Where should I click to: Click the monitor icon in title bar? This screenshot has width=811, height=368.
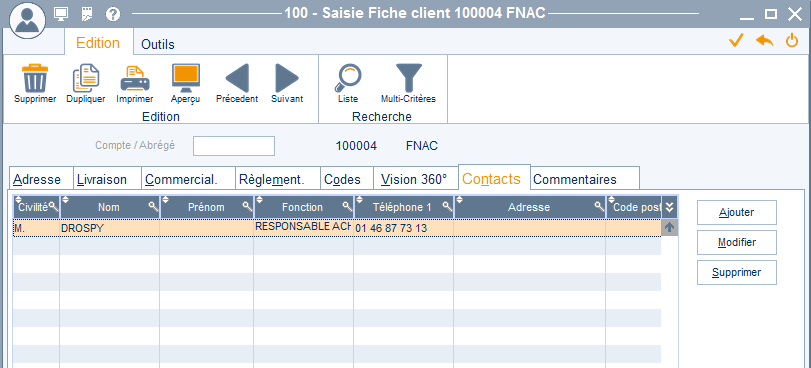tap(61, 14)
